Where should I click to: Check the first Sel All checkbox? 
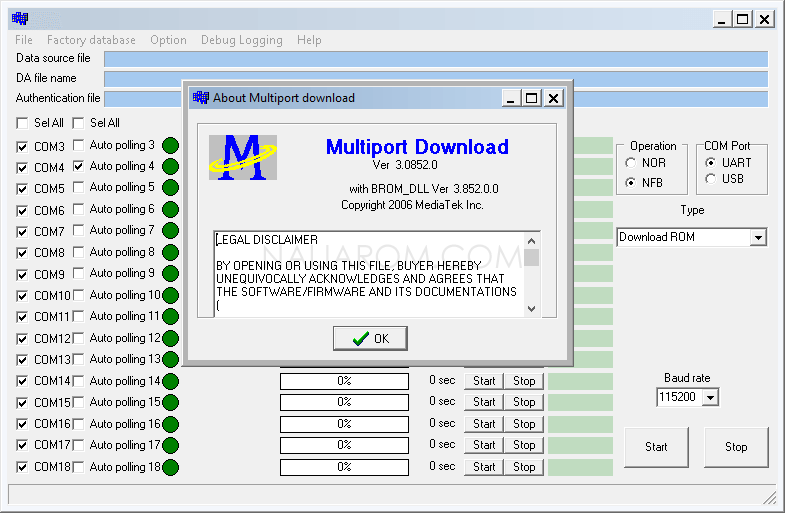pos(22,123)
